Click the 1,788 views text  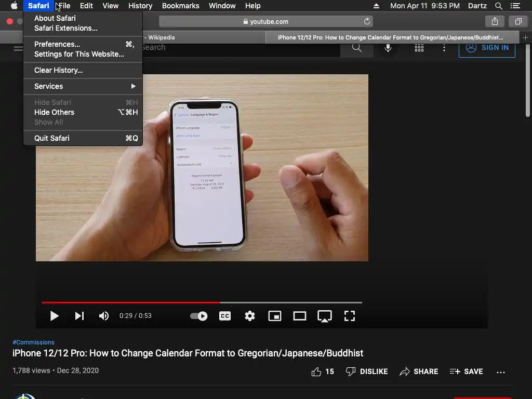(31, 370)
